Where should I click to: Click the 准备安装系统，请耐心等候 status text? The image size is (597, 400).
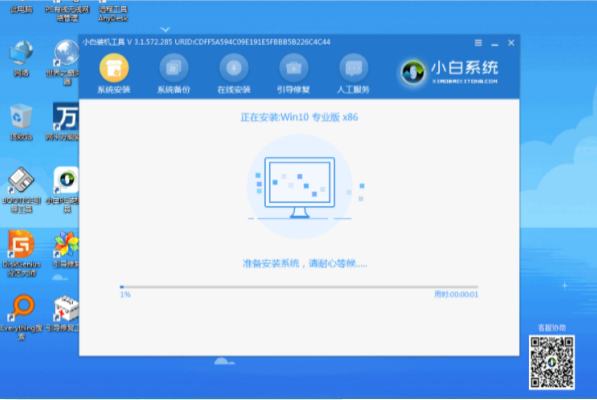click(305, 263)
